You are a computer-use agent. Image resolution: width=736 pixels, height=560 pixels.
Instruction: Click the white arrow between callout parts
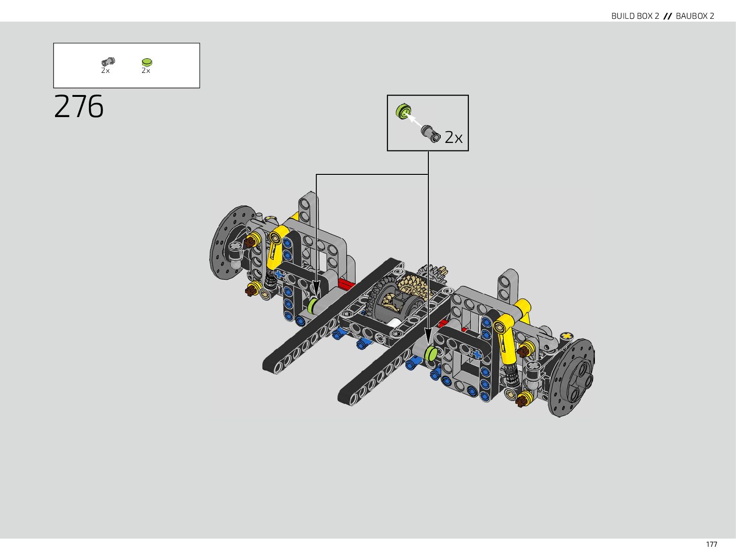414,120
